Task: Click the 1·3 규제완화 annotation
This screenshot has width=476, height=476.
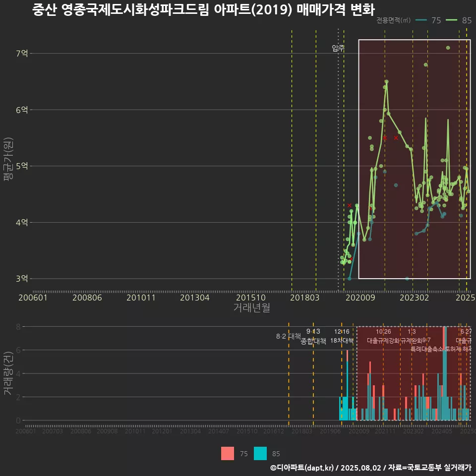Action: (x=412, y=336)
